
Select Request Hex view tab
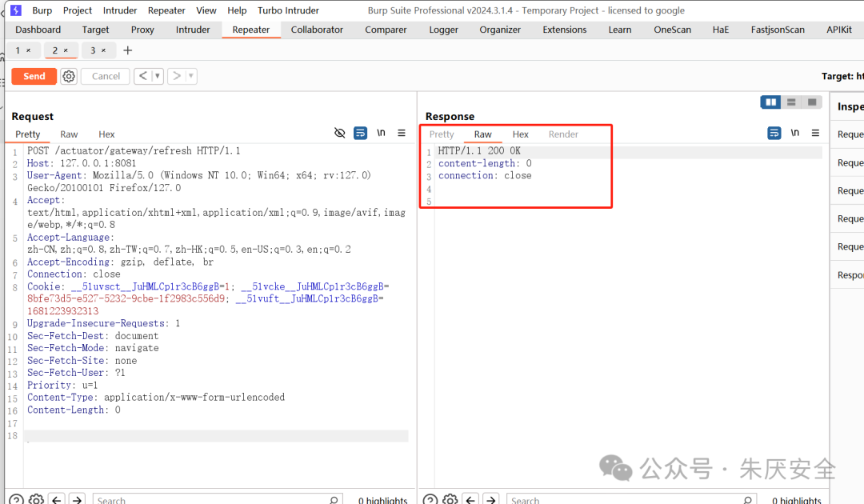[106, 134]
